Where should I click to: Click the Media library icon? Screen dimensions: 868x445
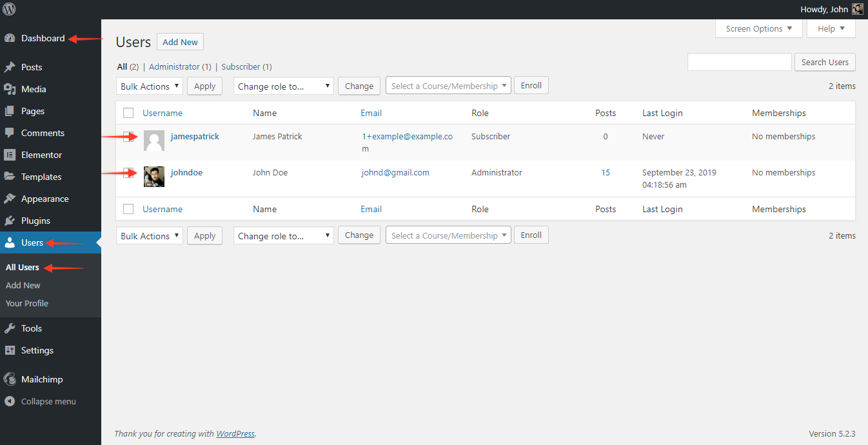click(x=10, y=89)
